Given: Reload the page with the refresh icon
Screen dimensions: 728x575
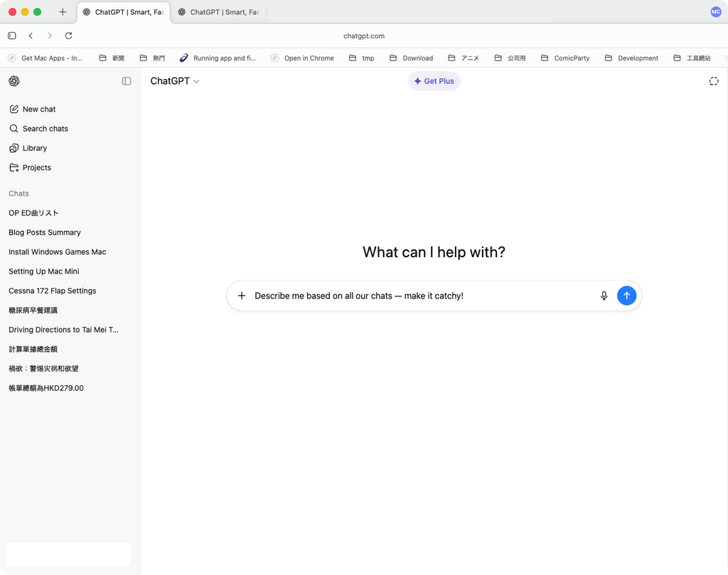Looking at the screenshot, I should click(68, 36).
